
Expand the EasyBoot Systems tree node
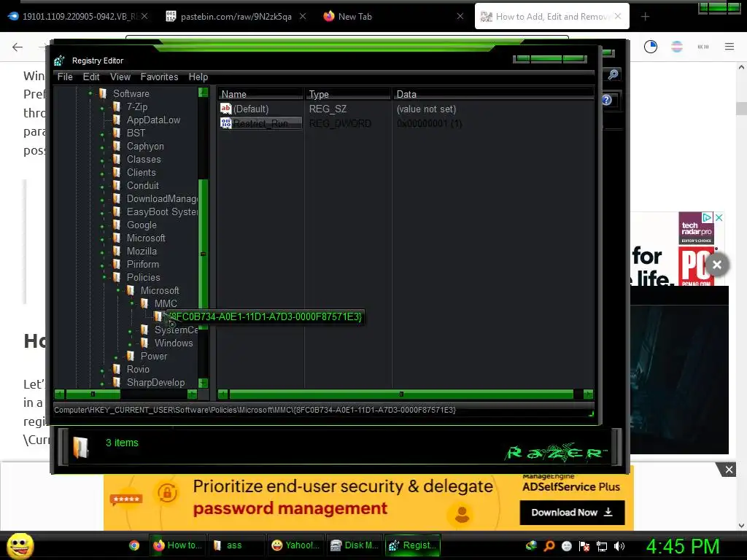pyautogui.click(x=102, y=213)
